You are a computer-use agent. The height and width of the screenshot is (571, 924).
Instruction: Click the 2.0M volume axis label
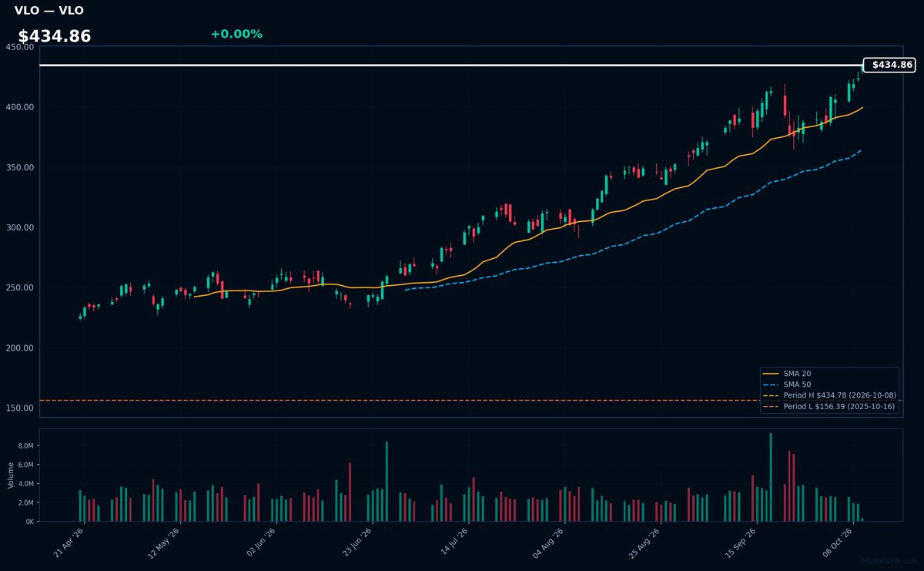(x=25, y=502)
